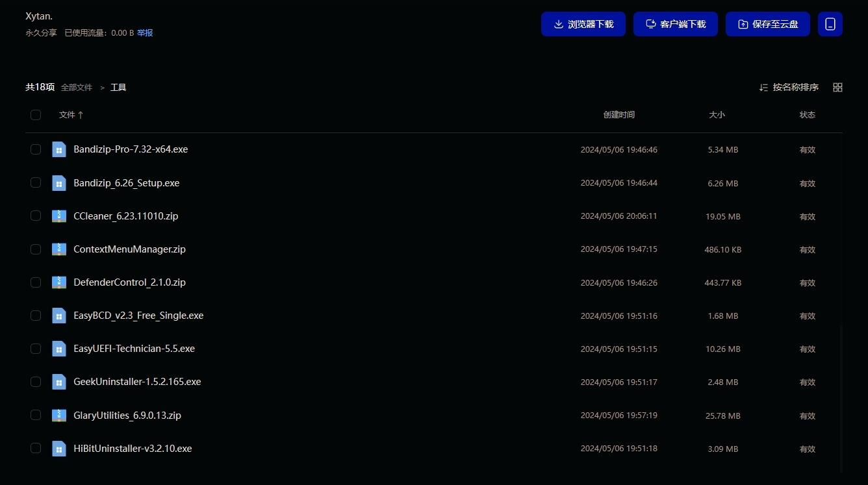Tick checkbox for EasyBCD_v2.3_Free_Single.exe
868x485 pixels.
coord(36,316)
